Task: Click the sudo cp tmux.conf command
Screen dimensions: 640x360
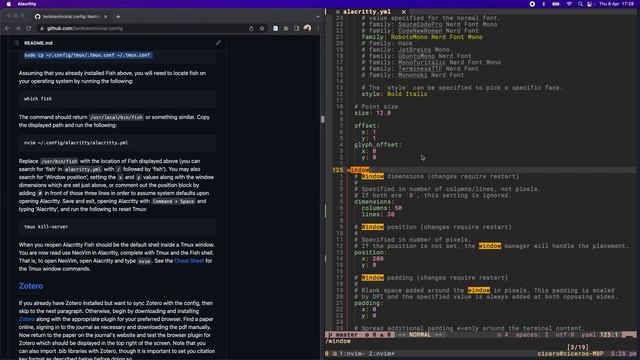Action: [x=87, y=55]
